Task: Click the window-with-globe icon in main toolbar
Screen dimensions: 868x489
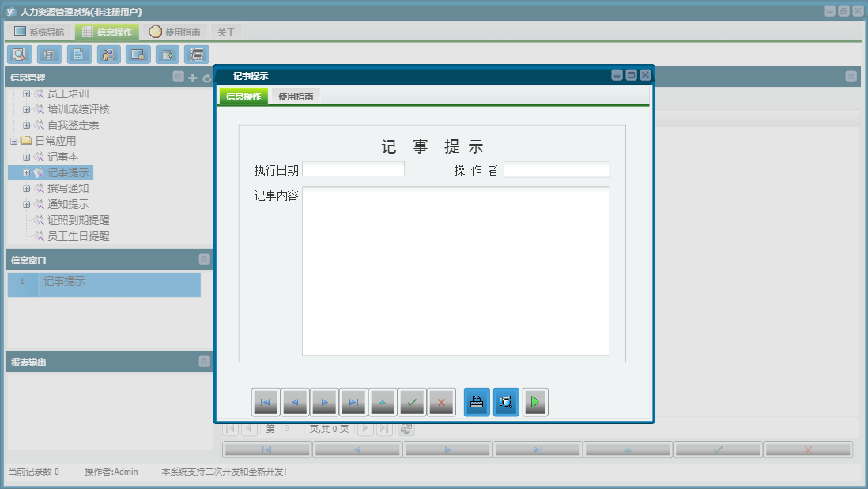Action: pos(138,55)
